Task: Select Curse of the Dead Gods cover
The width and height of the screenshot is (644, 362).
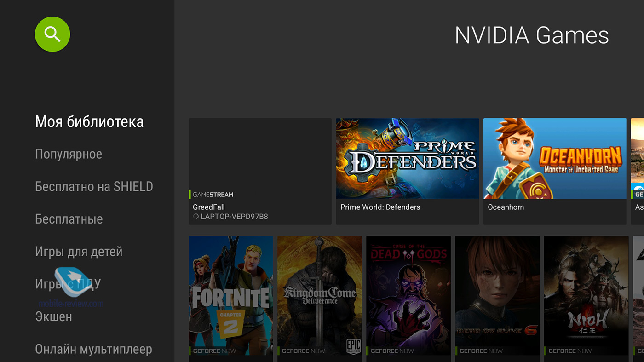Action: [408, 294]
